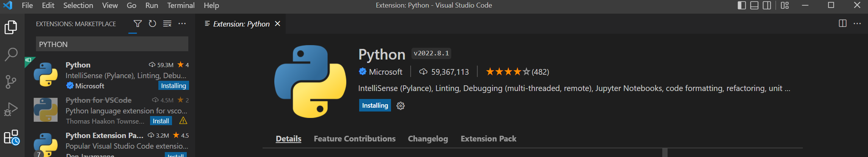Toggle the bottom panel from title bar
Screen dimensions: 868x157
[x=754, y=5]
